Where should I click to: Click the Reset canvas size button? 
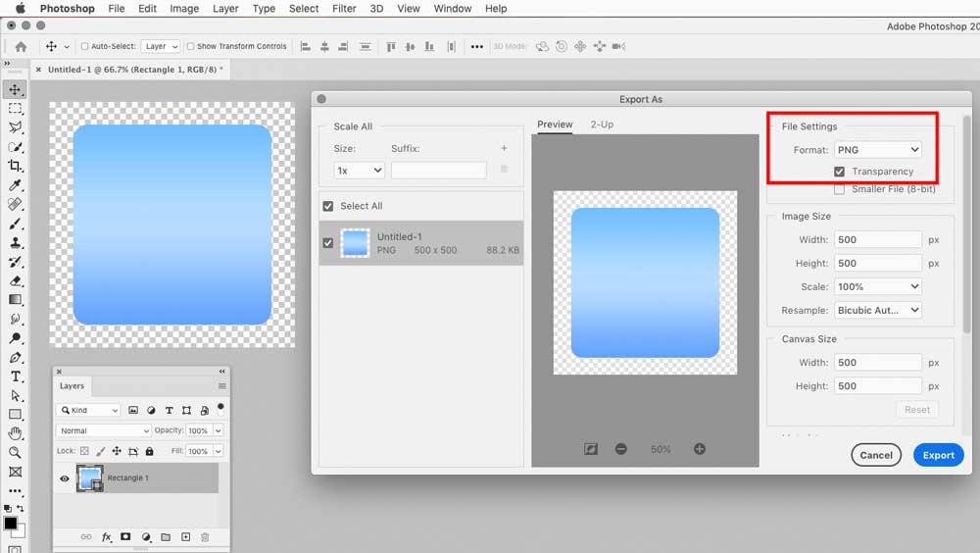[x=917, y=410]
